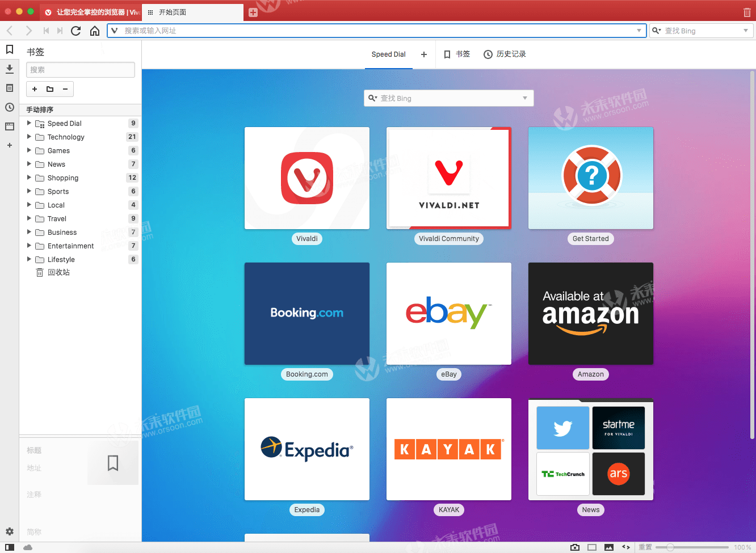Viewport: 756px width, 553px height.
Task: Open the Notes panel icon
Action: coord(10,88)
